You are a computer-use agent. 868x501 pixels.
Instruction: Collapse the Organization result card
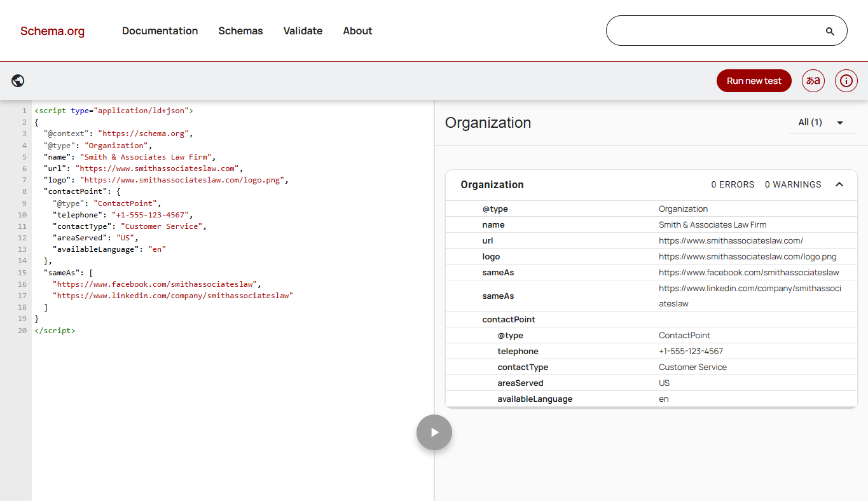(839, 184)
